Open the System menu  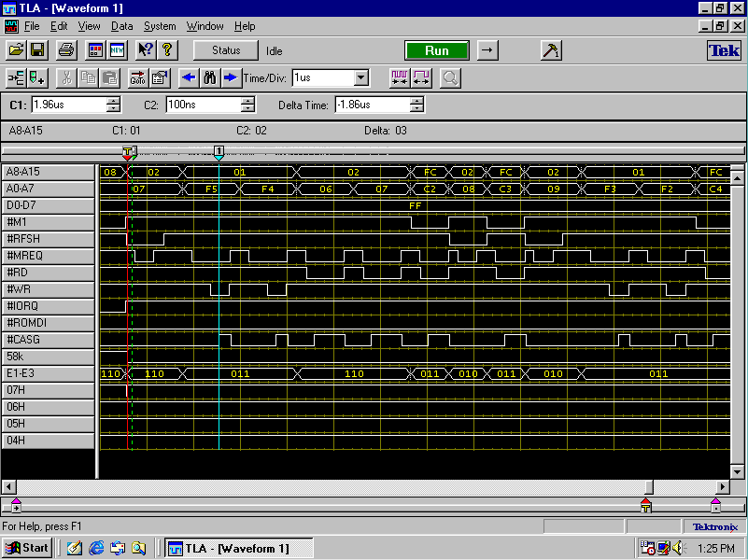tap(160, 26)
